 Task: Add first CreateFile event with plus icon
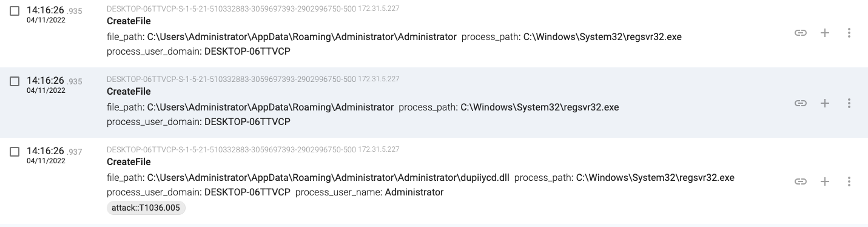tap(825, 33)
